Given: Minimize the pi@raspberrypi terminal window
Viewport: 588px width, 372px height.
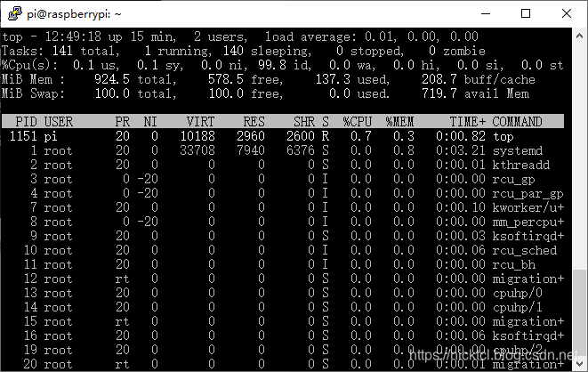Looking at the screenshot, I should coord(486,14).
